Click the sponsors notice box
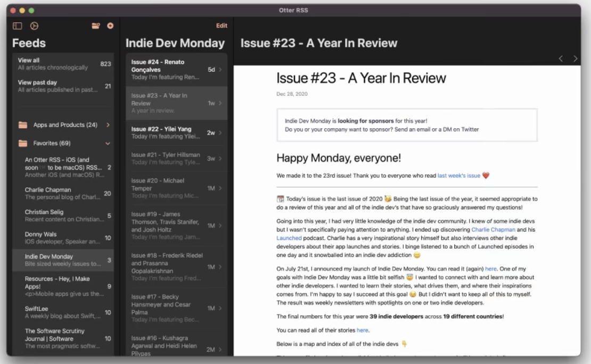Viewport: 591px width, 364px height. (x=407, y=125)
